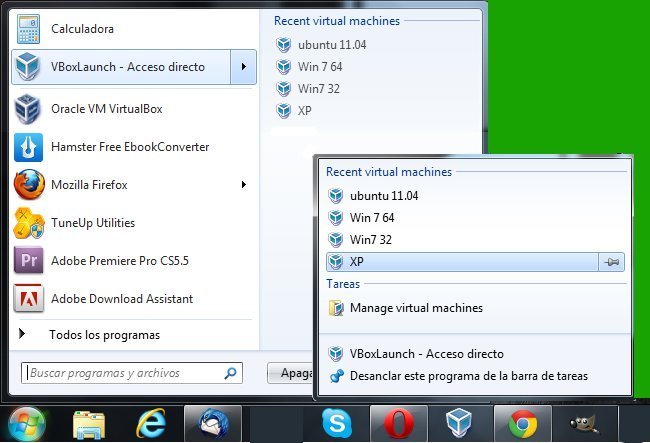The height and width of the screenshot is (443, 650).
Task: Launch Win7 32 in taskbar jump list
Action: (475, 240)
